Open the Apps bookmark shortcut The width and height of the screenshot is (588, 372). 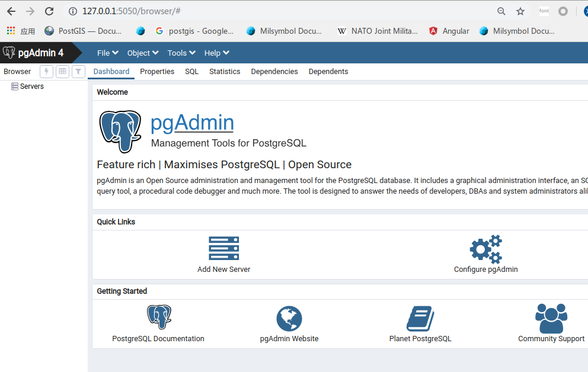pos(21,31)
